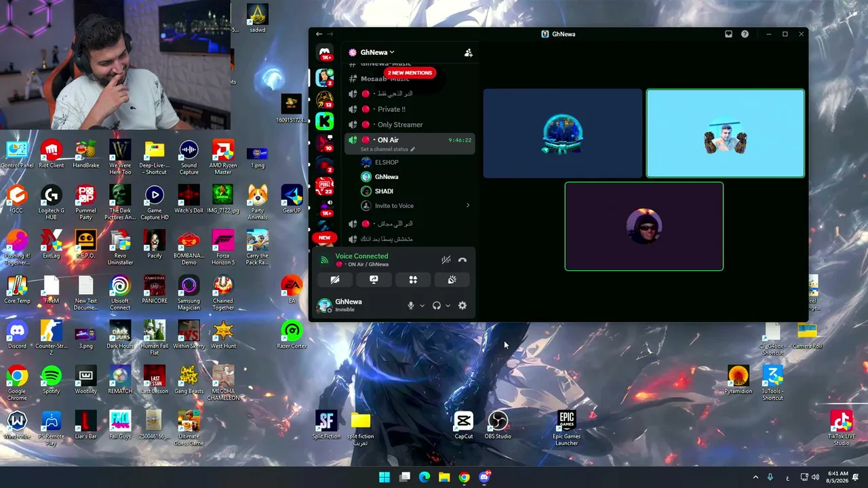Focus the dark purple video tile
Viewport: 868px width, 488px height.
(x=644, y=226)
